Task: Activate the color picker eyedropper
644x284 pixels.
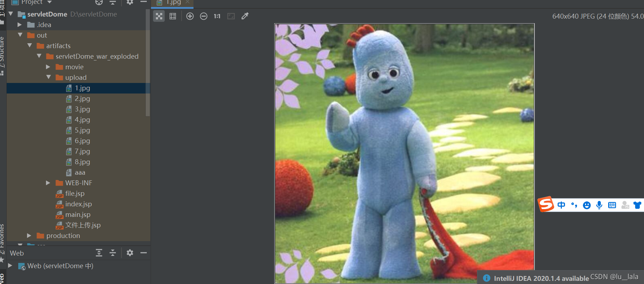Action: pos(245,16)
